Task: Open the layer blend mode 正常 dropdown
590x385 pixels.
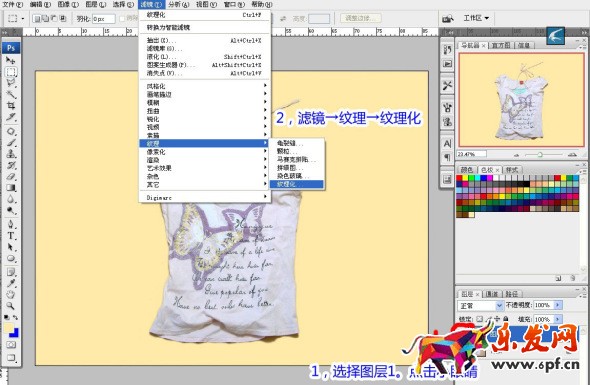Action: [x=480, y=306]
